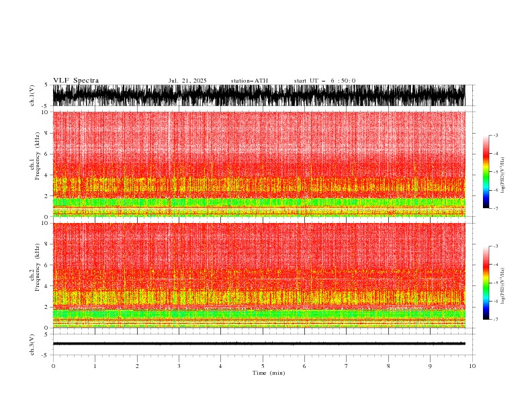532x411 pixels.
Task: Click time axis tick label "3"
Action: [x=179, y=366]
